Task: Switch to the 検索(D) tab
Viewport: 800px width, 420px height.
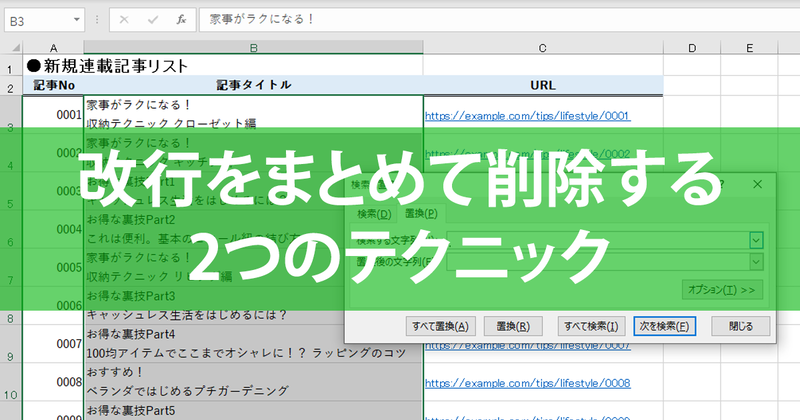Action: (x=374, y=214)
